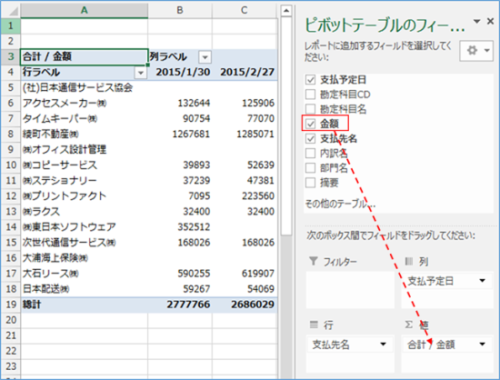Check the 勘定科目CD field checkbox
Screen dimensions: 500x380
[x=310, y=94]
